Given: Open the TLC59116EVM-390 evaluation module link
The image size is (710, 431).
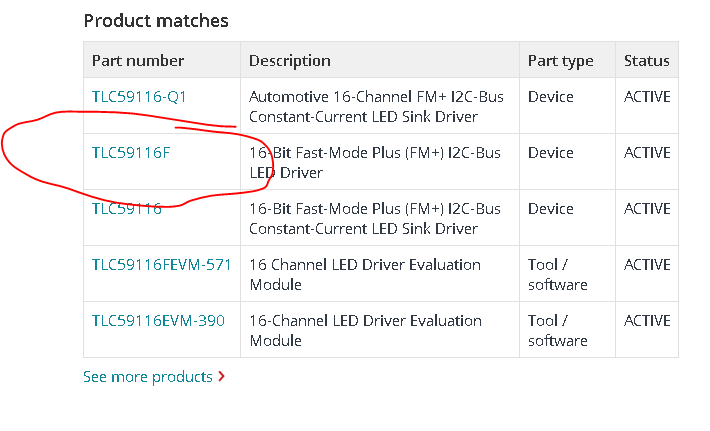Looking at the screenshot, I should (x=158, y=321).
